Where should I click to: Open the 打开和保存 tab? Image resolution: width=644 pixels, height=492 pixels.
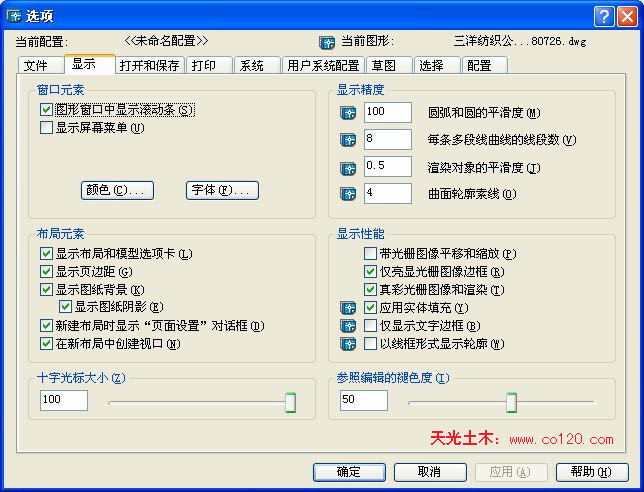click(150, 65)
